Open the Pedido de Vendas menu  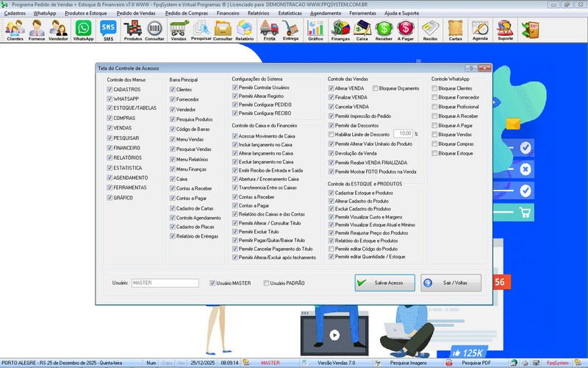point(136,13)
